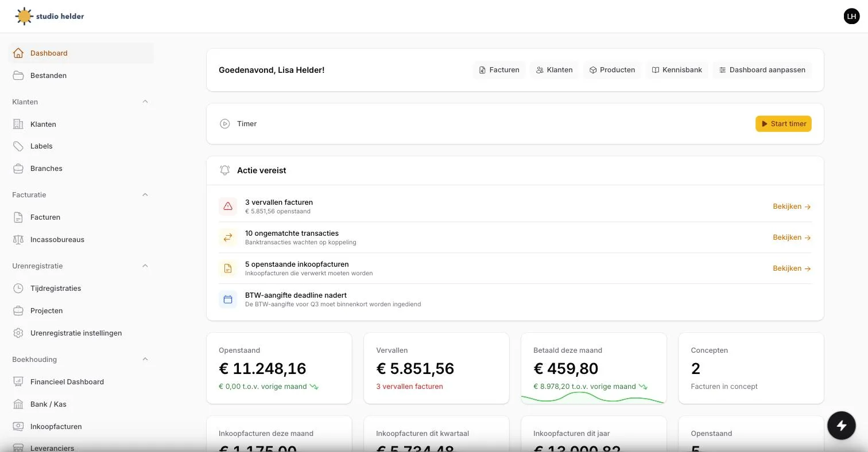Click the chart icon beside Financieel Dashboard
Image resolution: width=868 pixels, height=452 pixels.
[x=18, y=382]
